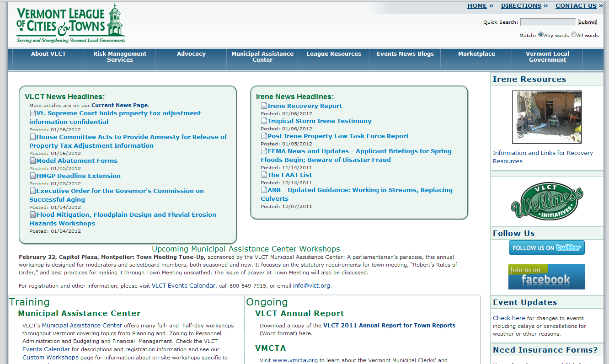Open the Events News Blogs menu
Image resolution: width=609 pixels, height=364 pixels.
405,54
